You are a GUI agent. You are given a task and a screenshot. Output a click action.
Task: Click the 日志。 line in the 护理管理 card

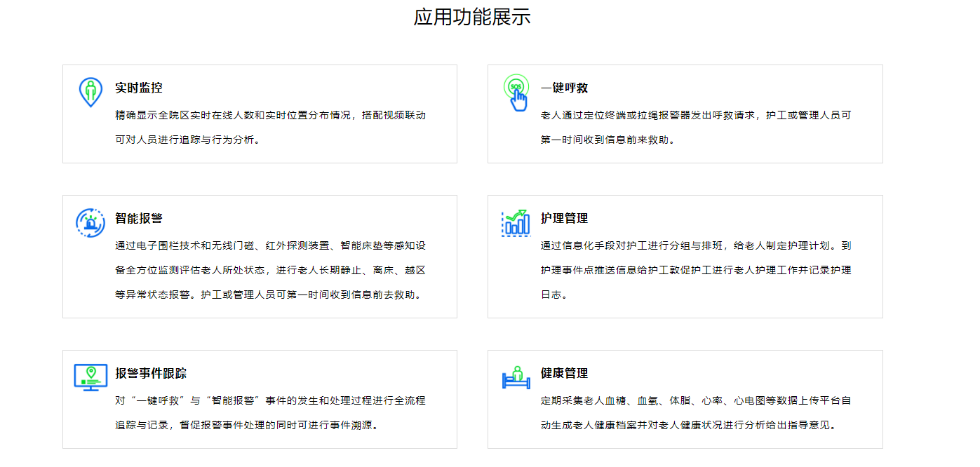pos(553,295)
